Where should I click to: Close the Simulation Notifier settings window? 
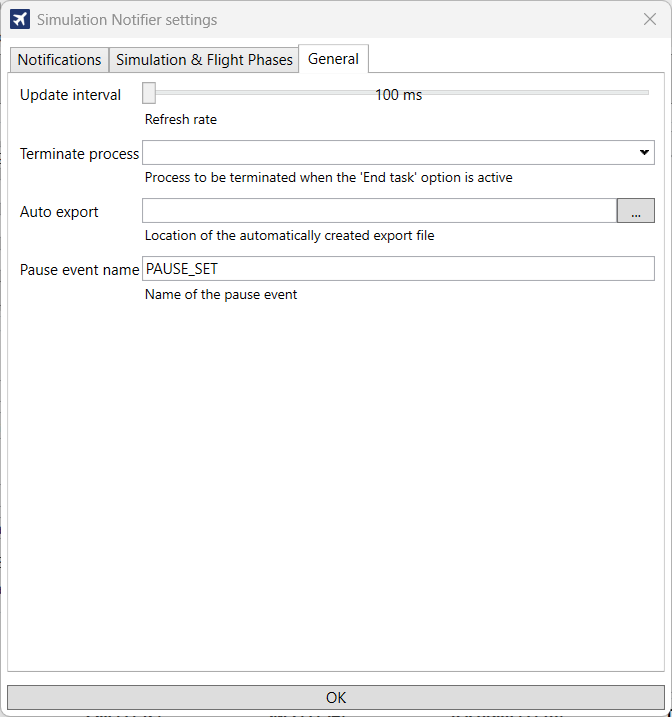(650, 19)
